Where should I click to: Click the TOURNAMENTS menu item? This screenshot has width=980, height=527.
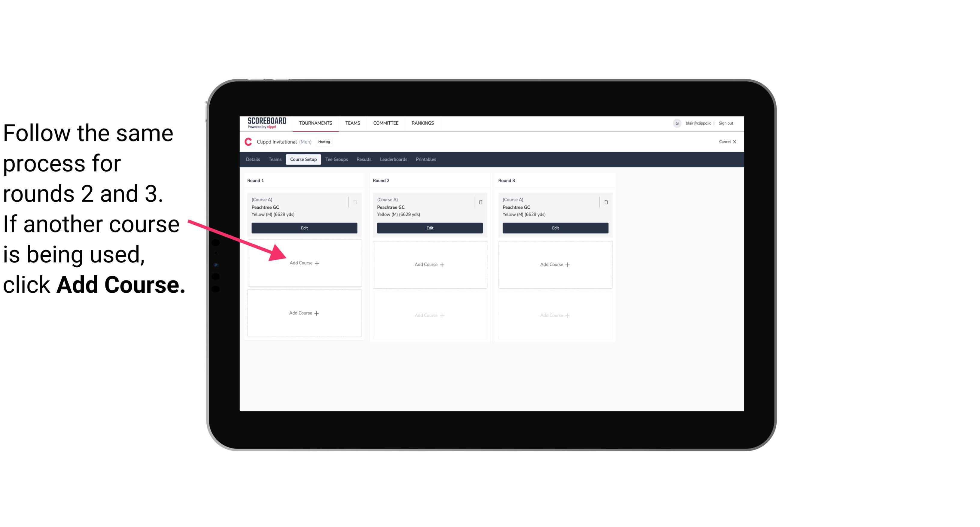[316, 123]
